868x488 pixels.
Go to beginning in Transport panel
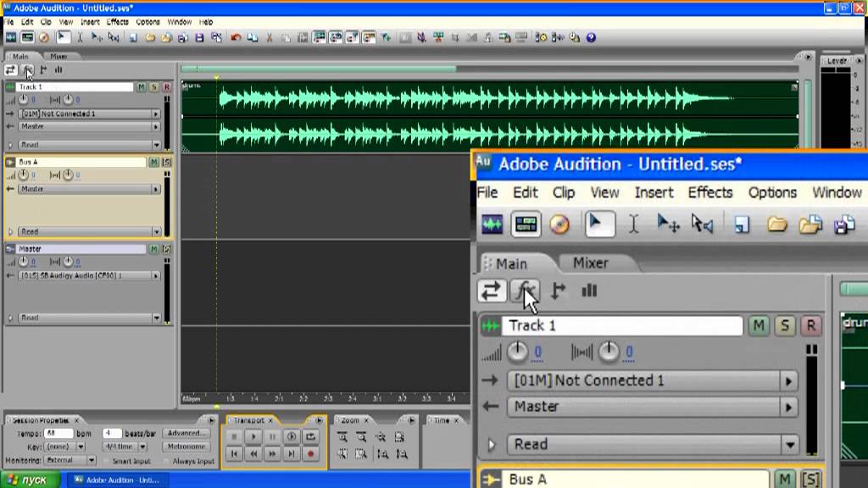click(x=234, y=454)
